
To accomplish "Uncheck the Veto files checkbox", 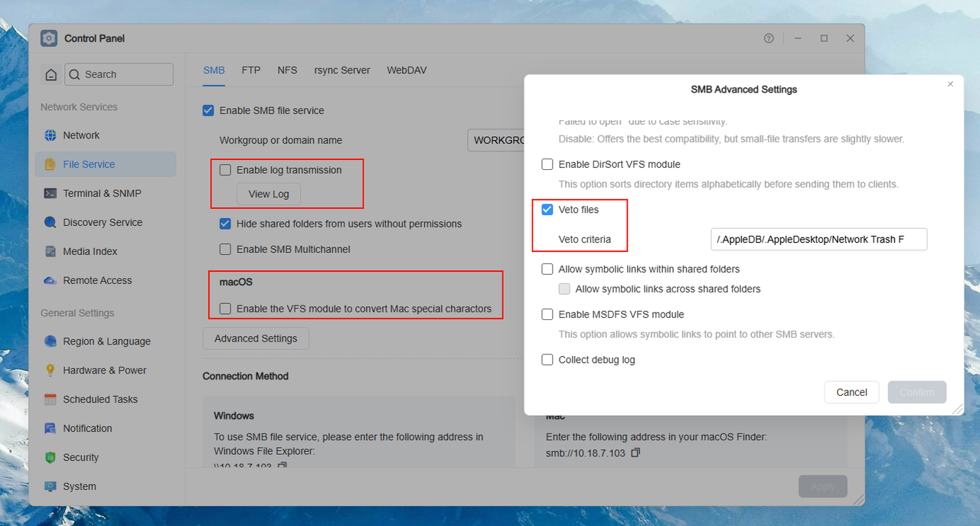I will tap(547, 210).
